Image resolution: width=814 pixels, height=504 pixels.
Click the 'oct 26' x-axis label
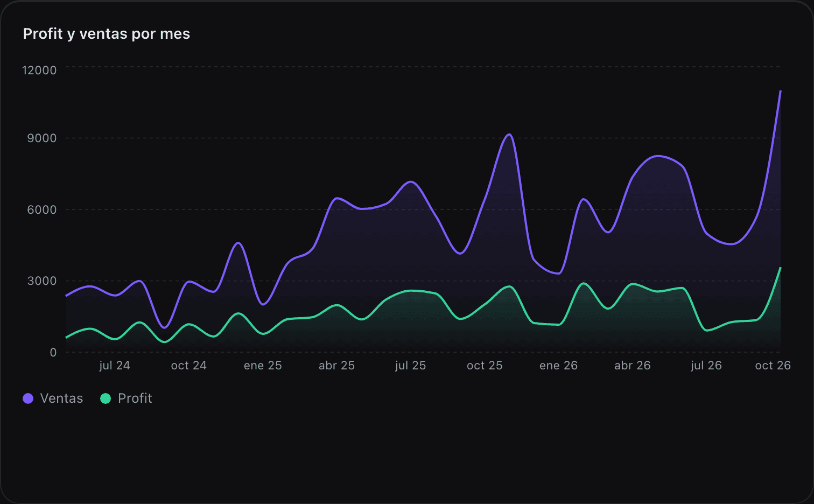pos(773,366)
